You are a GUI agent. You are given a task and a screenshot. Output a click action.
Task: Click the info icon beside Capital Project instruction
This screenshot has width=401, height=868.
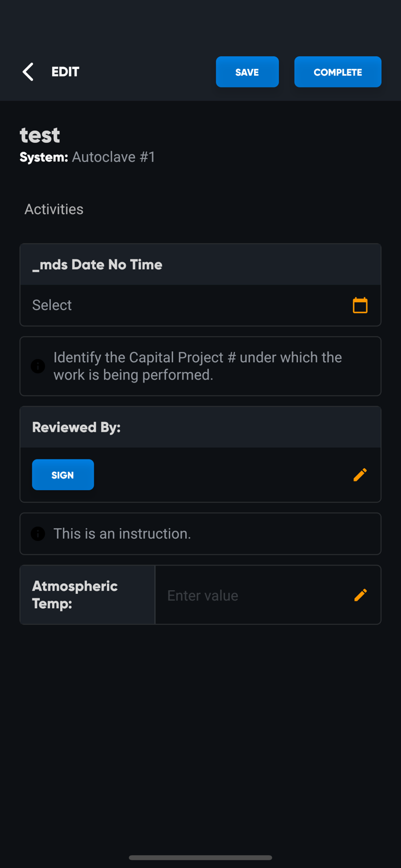[x=38, y=366]
